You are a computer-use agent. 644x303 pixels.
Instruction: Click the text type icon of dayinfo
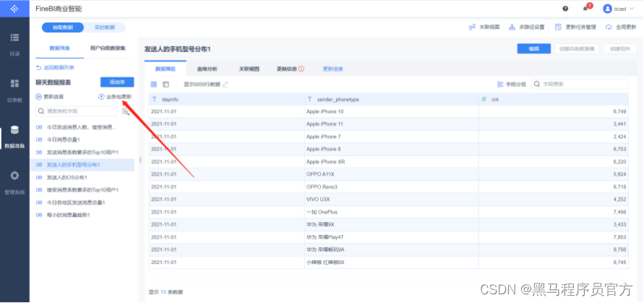click(155, 100)
